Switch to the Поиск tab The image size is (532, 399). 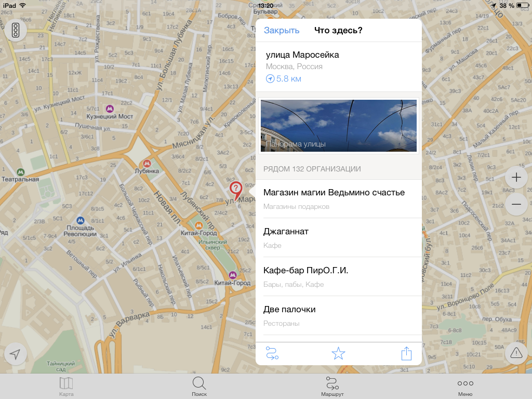click(199, 387)
